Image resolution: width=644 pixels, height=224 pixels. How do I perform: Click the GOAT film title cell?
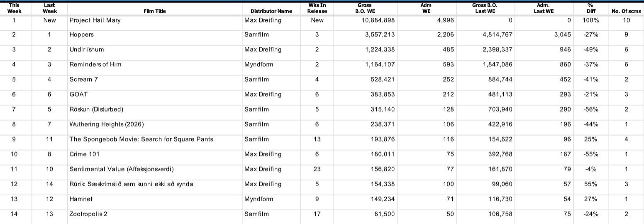(79, 95)
